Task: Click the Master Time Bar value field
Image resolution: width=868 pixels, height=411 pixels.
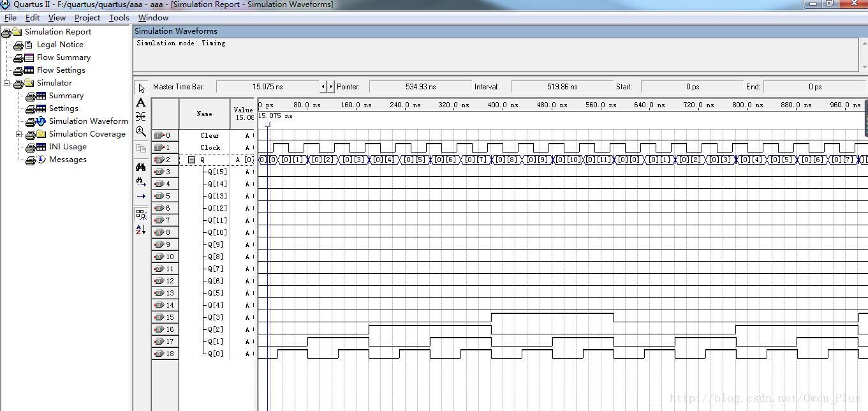Action: tap(267, 87)
